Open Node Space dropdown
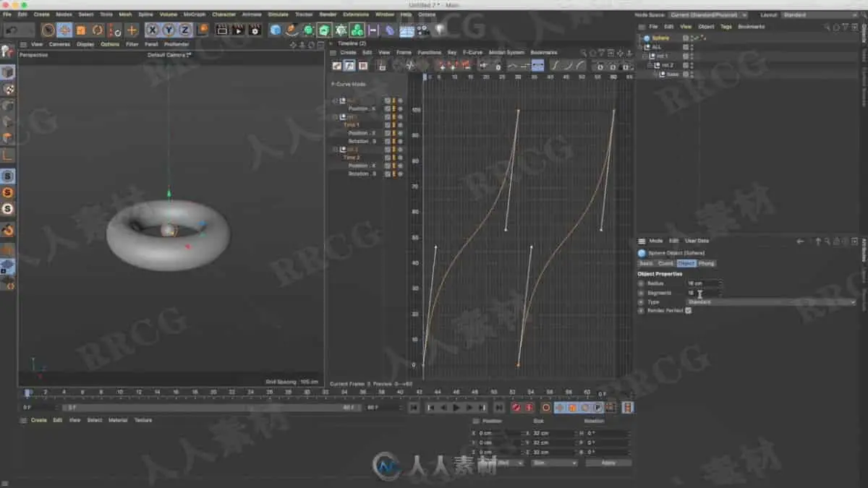868x488 pixels. click(x=710, y=14)
